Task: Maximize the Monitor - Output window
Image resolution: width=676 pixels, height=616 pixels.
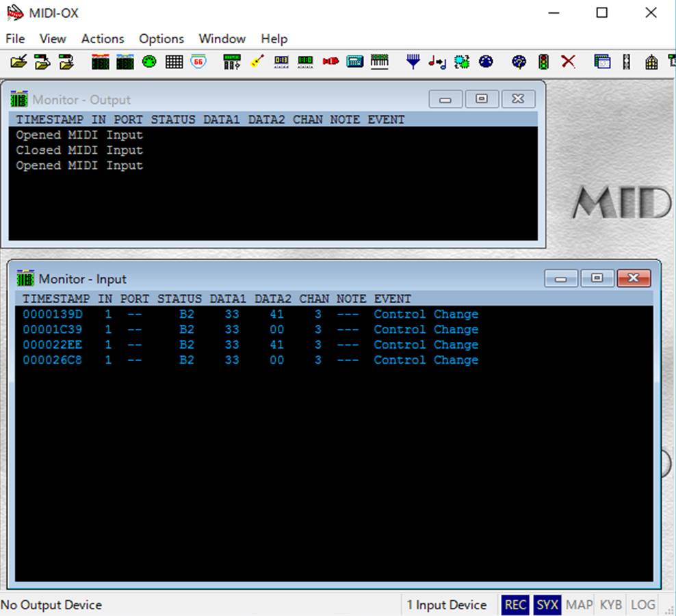Action: coord(482,99)
